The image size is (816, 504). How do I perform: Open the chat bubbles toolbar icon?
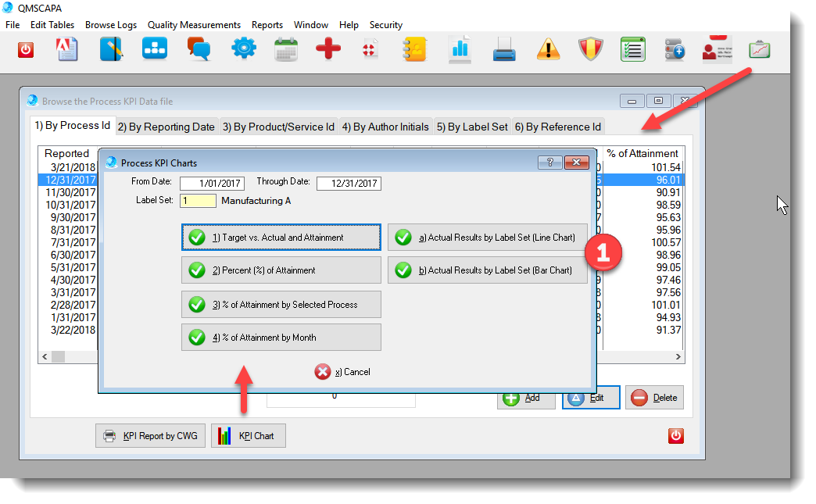[199, 50]
